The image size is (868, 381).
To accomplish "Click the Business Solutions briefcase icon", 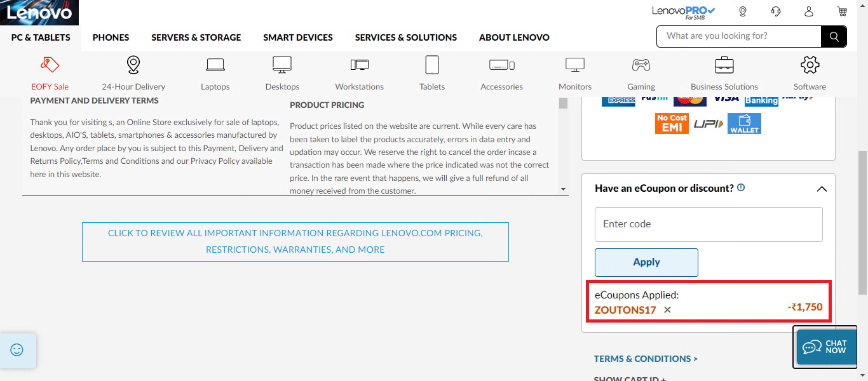I will [x=724, y=65].
